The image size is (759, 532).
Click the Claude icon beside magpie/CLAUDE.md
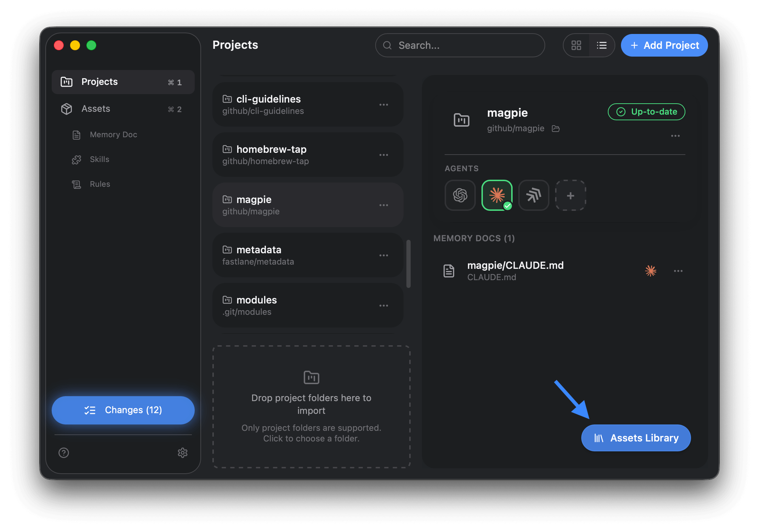click(x=650, y=271)
